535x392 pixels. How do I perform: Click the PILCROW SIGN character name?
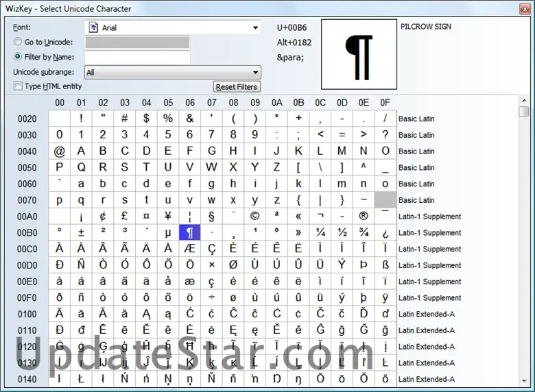[x=426, y=27]
